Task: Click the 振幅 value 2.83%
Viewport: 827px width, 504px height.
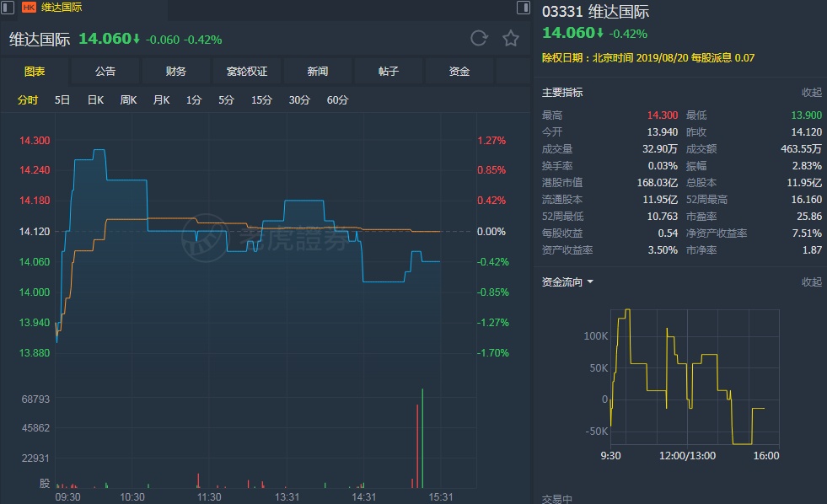Action: tap(807, 165)
